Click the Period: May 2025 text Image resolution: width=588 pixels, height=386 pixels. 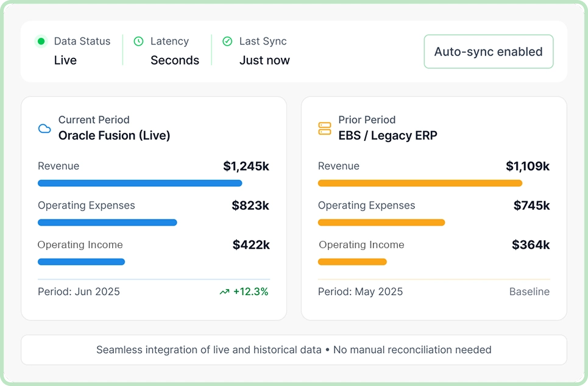coord(360,292)
